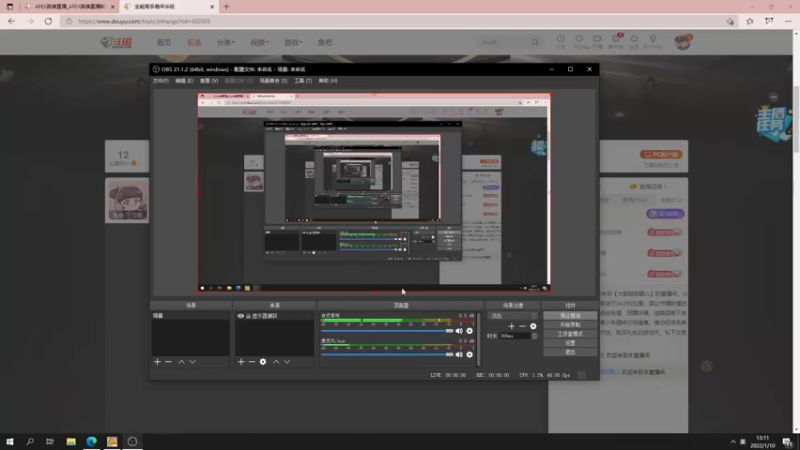Viewport: 800px width, 450px height.
Task: Select the display capture source row
Action: (x=274, y=316)
